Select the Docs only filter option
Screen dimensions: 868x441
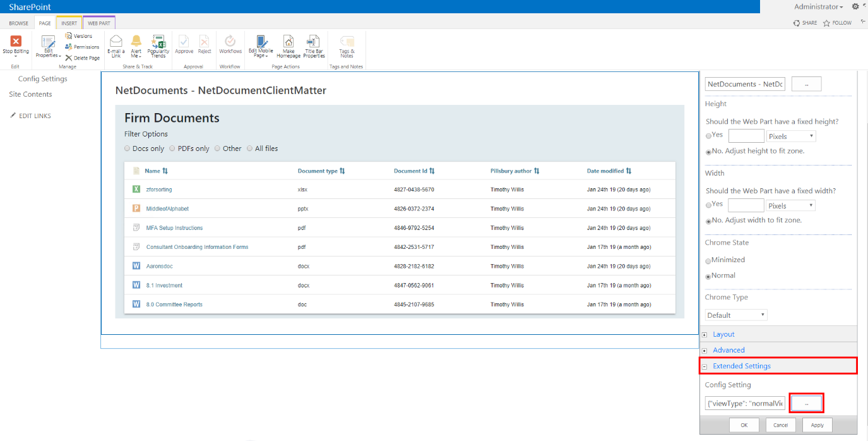[127, 148]
